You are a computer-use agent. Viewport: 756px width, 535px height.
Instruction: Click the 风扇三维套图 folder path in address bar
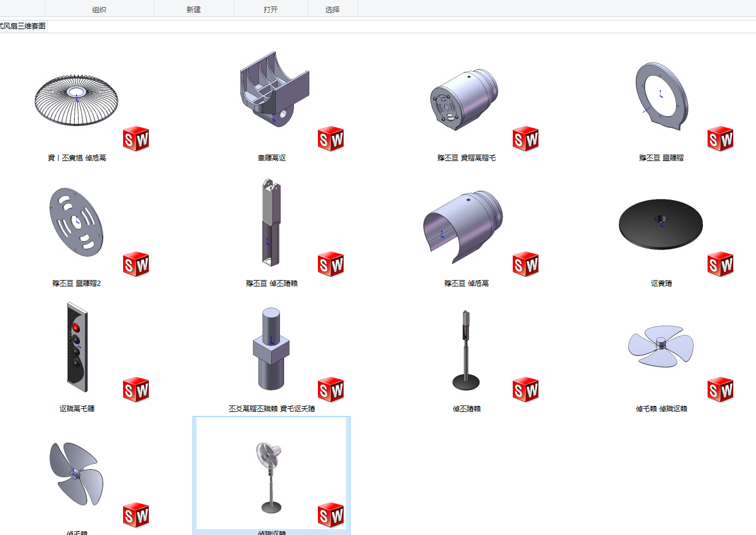tap(23, 26)
